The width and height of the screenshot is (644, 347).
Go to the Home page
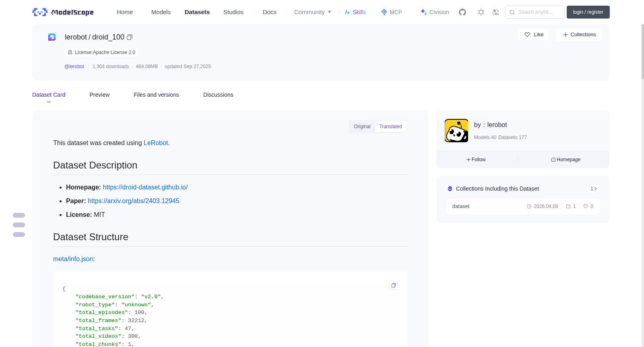tap(125, 12)
